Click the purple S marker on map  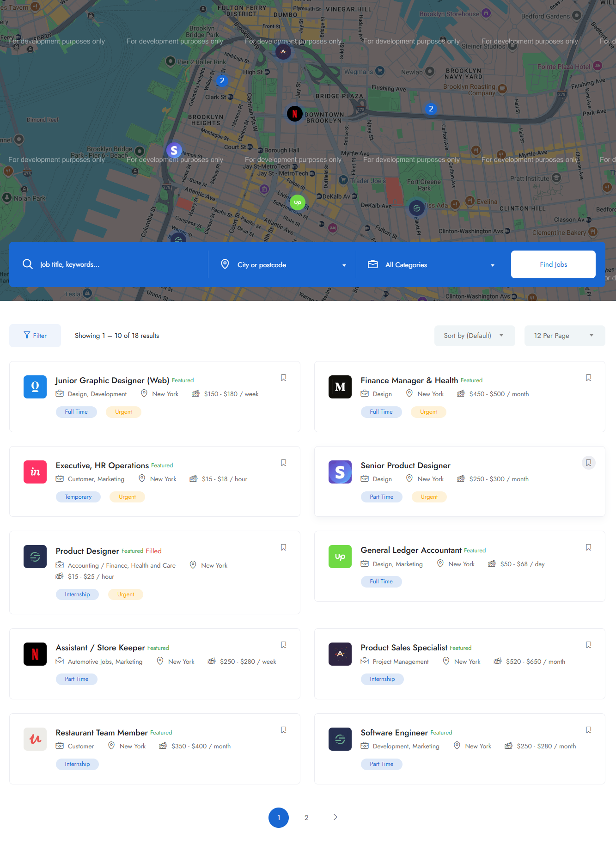pos(174,150)
